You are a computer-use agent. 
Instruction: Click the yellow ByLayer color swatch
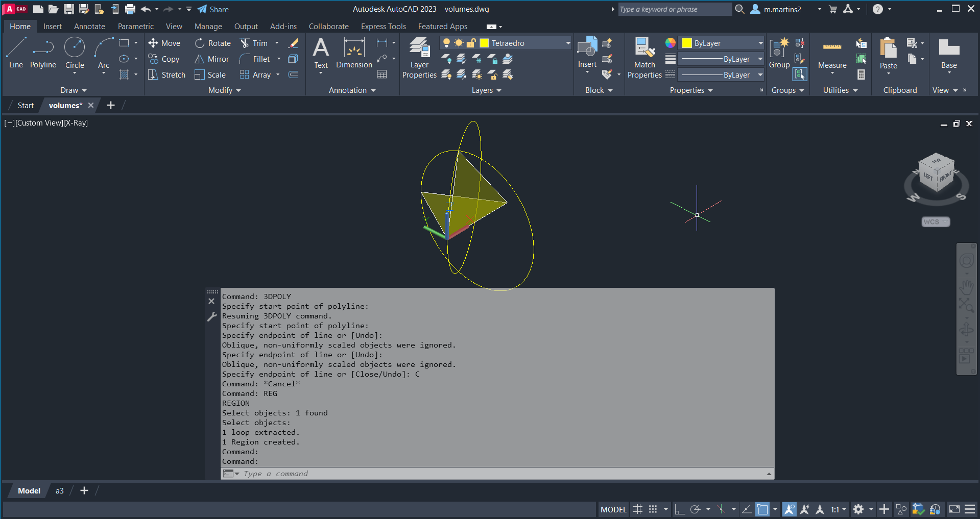click(687, 43)
